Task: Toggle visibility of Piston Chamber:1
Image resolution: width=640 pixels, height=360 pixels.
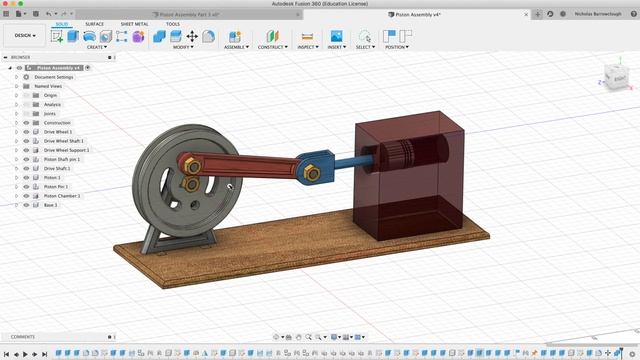Action: (x=26, y=196)
